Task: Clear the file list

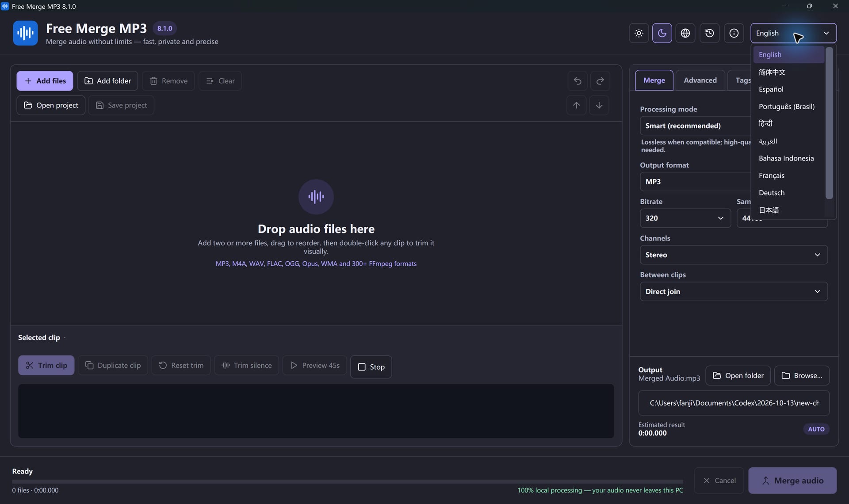Action: [x=220, y=81]
